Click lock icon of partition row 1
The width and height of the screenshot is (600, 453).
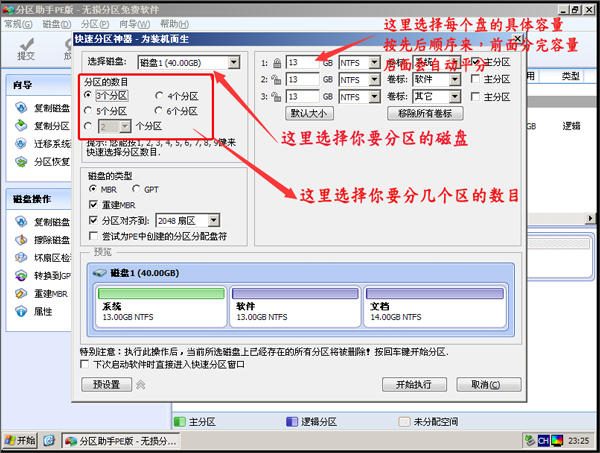coord(277,63)
